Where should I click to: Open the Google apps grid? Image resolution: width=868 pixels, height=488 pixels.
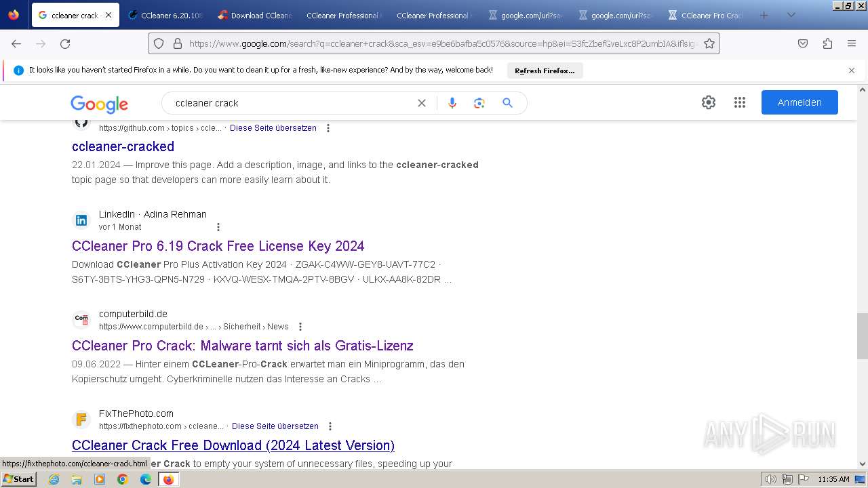pos(740,102)
